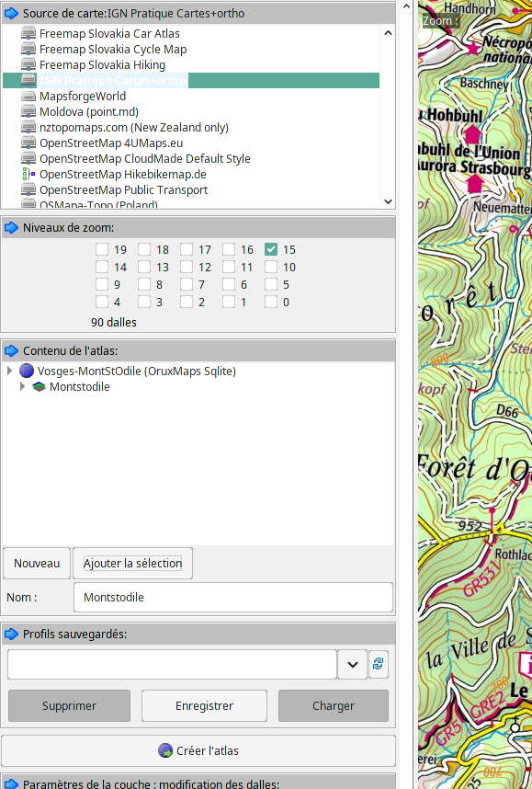
Task: Click the Contenu de l'atlas arrow icon
Action: 11,350
